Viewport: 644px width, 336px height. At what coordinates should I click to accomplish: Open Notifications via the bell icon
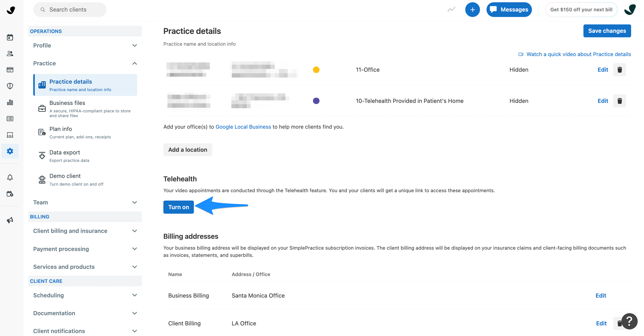point(10,177)
